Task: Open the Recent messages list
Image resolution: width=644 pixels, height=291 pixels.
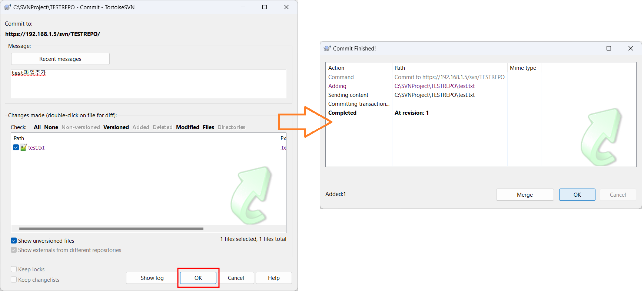Action: point(60,59)
